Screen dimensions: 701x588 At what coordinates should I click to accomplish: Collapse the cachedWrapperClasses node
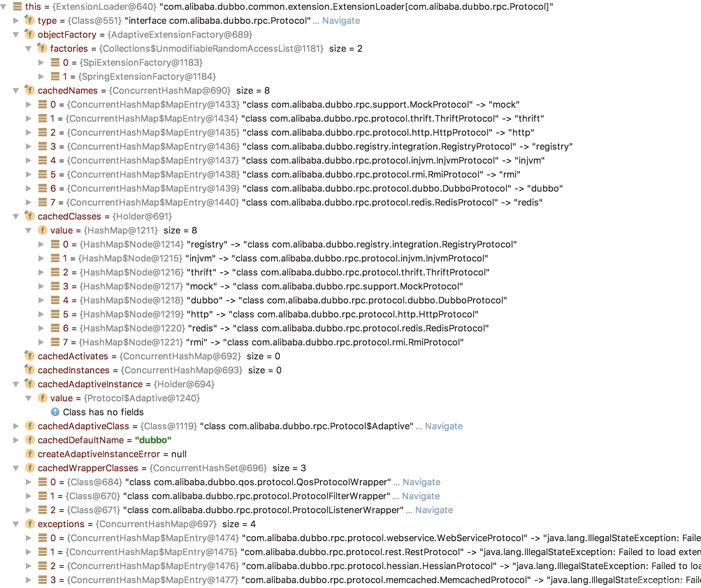pos(16,468)
